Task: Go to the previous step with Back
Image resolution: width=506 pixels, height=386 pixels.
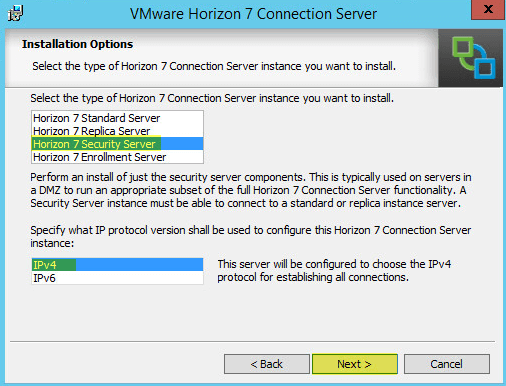Action: (267, 364)
